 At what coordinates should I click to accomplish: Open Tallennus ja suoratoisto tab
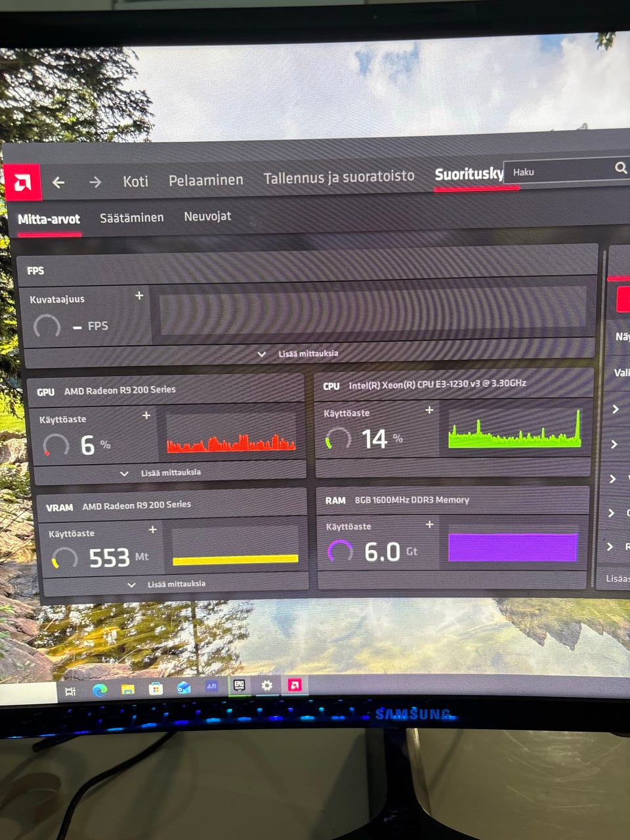(339, 177)
